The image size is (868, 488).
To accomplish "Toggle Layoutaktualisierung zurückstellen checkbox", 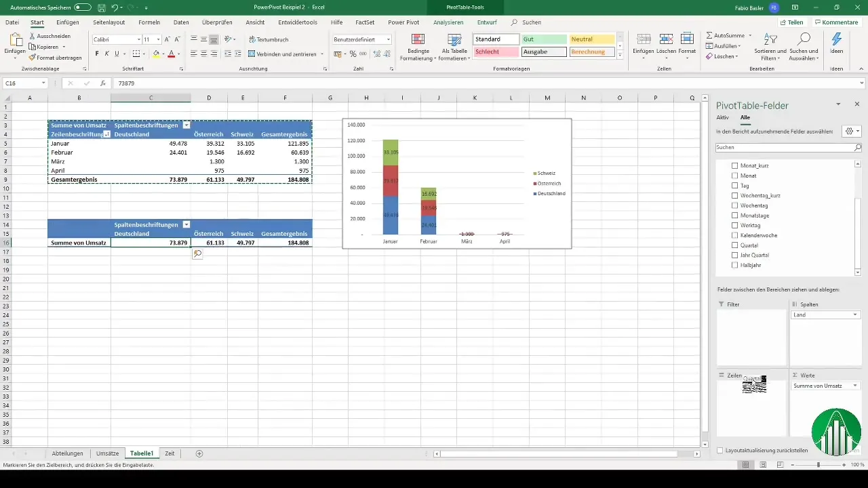I will coord(720,450).
